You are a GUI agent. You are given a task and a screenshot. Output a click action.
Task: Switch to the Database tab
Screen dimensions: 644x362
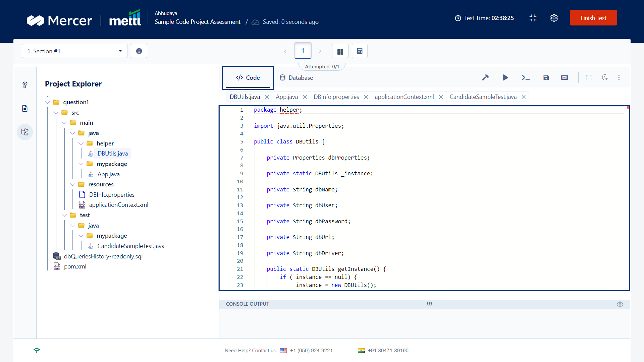(x=296, y=78)
